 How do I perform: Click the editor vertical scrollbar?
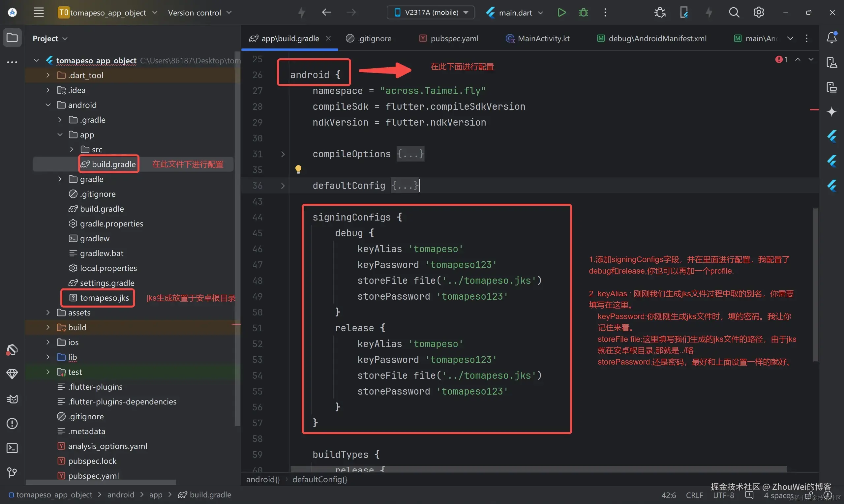[815, 285]
